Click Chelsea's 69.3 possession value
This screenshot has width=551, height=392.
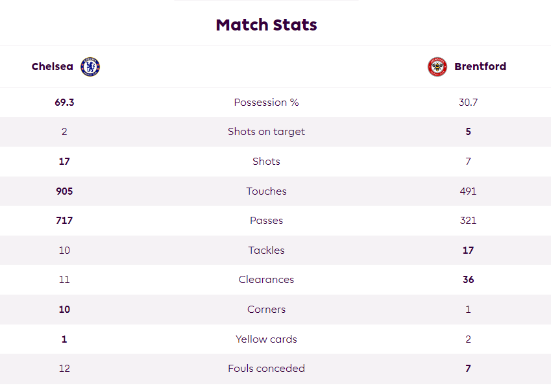64,102
